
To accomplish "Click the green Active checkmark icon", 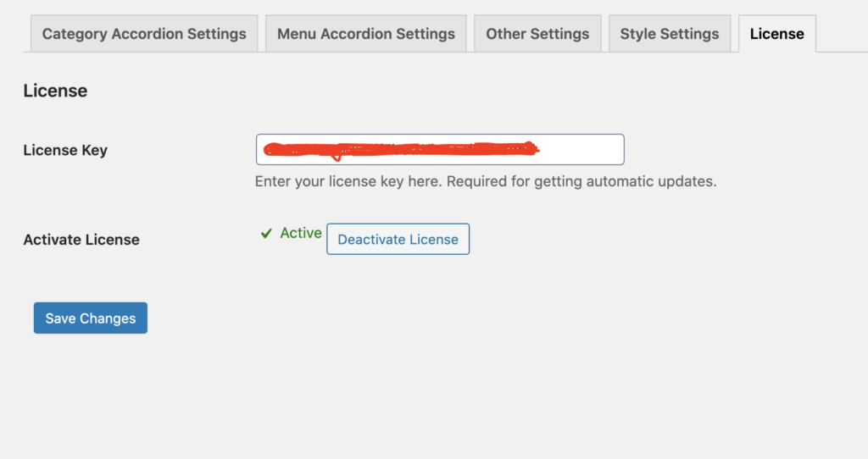I will [x=266, y=234].
